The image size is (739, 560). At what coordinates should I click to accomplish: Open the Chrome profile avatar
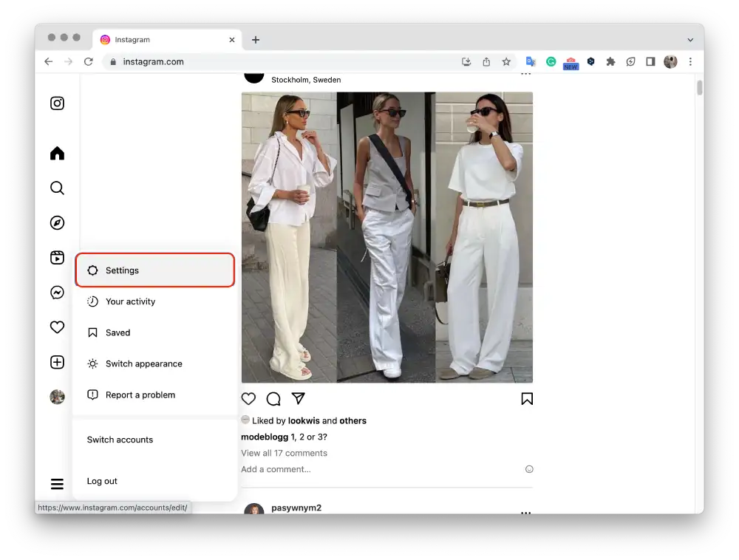coord(670,62)
